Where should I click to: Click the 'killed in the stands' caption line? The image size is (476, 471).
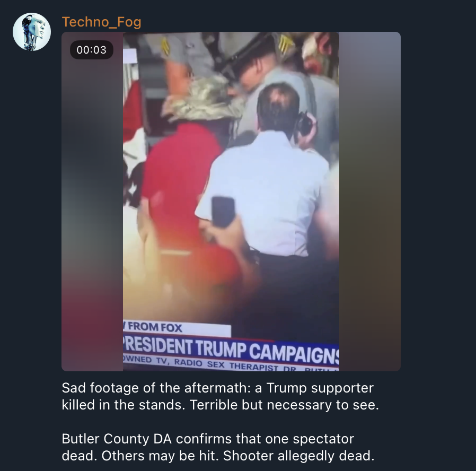coord(221,405)
